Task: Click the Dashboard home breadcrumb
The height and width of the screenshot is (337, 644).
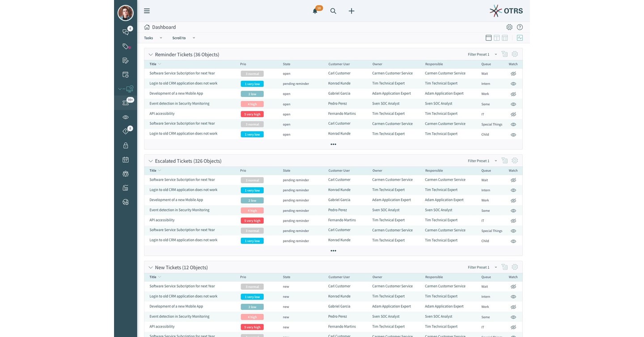Action: [x=147, y=27]
